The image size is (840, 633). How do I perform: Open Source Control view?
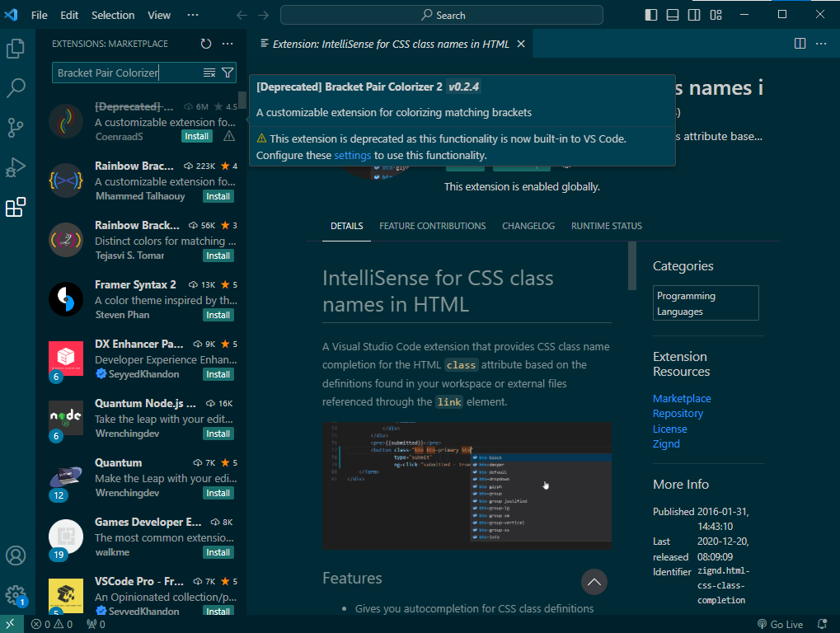pyautogui.click(x=16, y=128)
